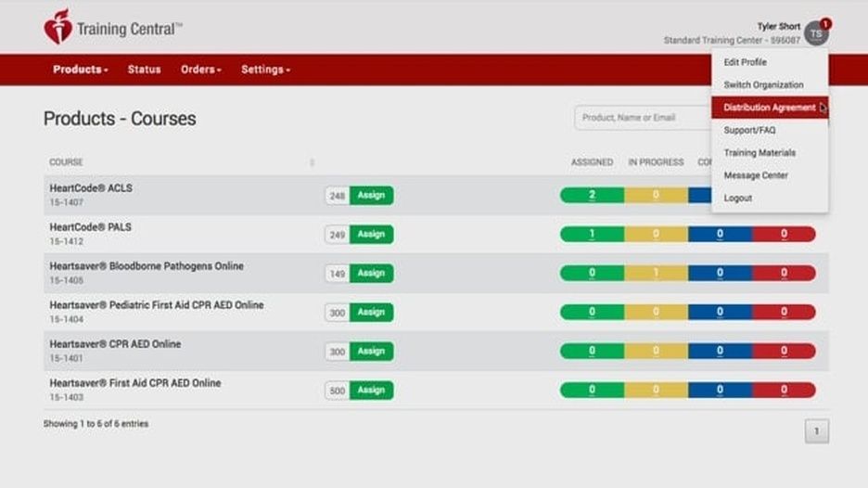This screenshot has height=488, width=868.
Task: Click blue count for Bloodborne Pathogens row
Action: pyautogui.click(x=720, y=273)
